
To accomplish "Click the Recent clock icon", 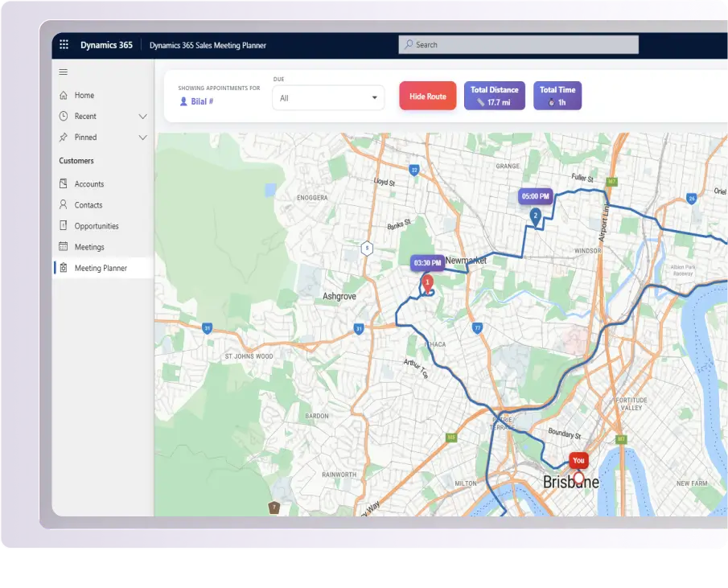I will [64, 116].
